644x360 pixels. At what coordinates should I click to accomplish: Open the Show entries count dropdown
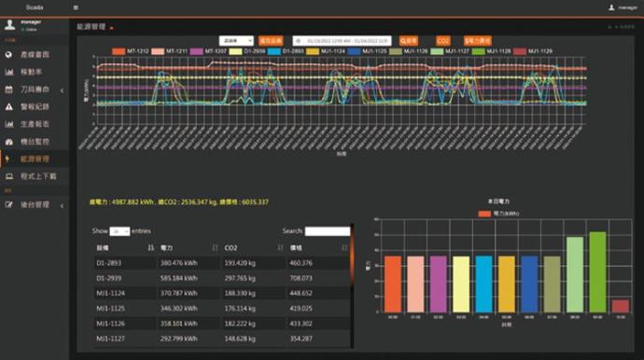click(119, 231)
